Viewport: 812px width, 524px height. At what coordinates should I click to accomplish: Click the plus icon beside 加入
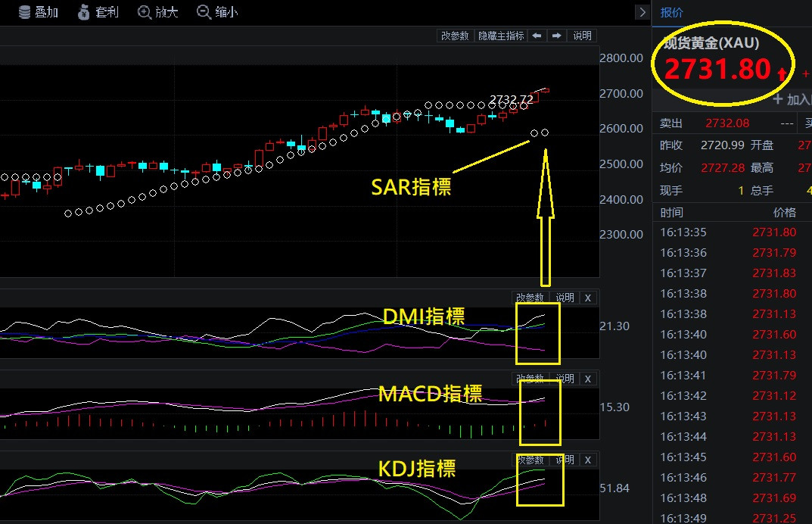(777, 99)
